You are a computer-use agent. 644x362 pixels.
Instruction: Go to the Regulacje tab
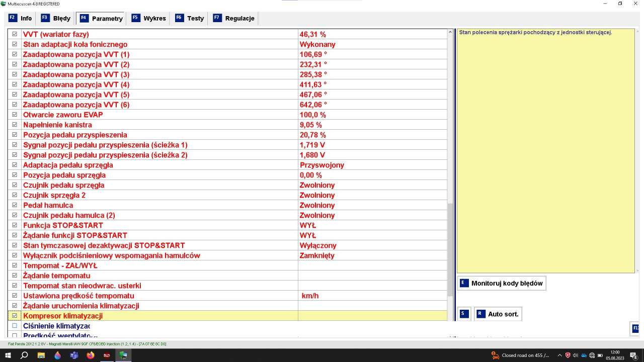(234, 18)
